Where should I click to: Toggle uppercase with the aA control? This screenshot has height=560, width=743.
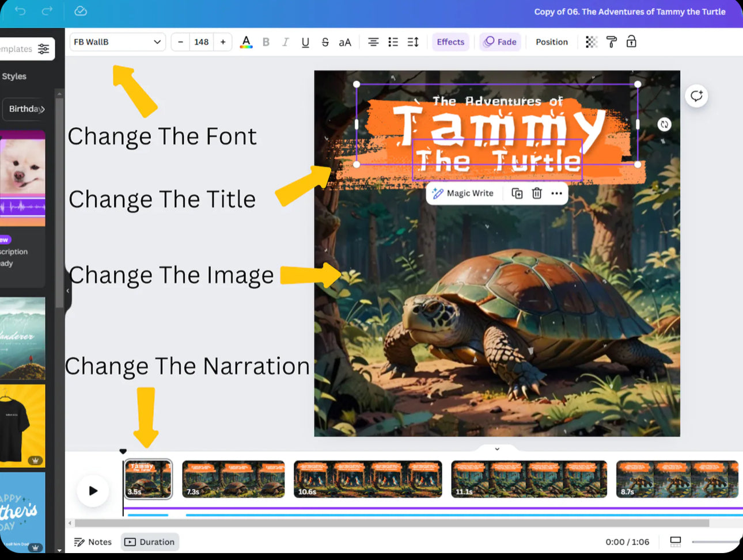pyautogui.click(x=345, y=41)
